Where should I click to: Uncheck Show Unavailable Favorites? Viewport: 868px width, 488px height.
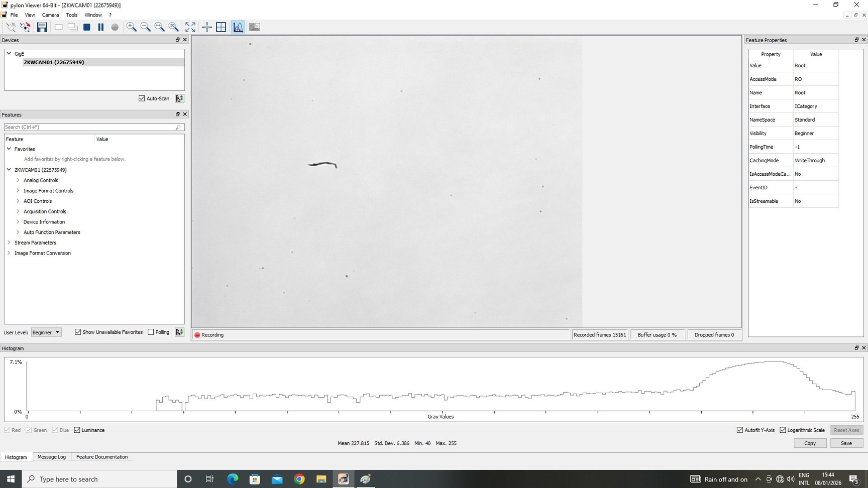click(78, 331)
